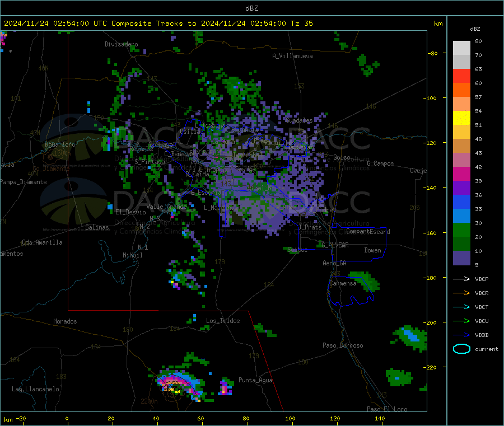Click the S_Pintada map label

(x=150, y=162)
